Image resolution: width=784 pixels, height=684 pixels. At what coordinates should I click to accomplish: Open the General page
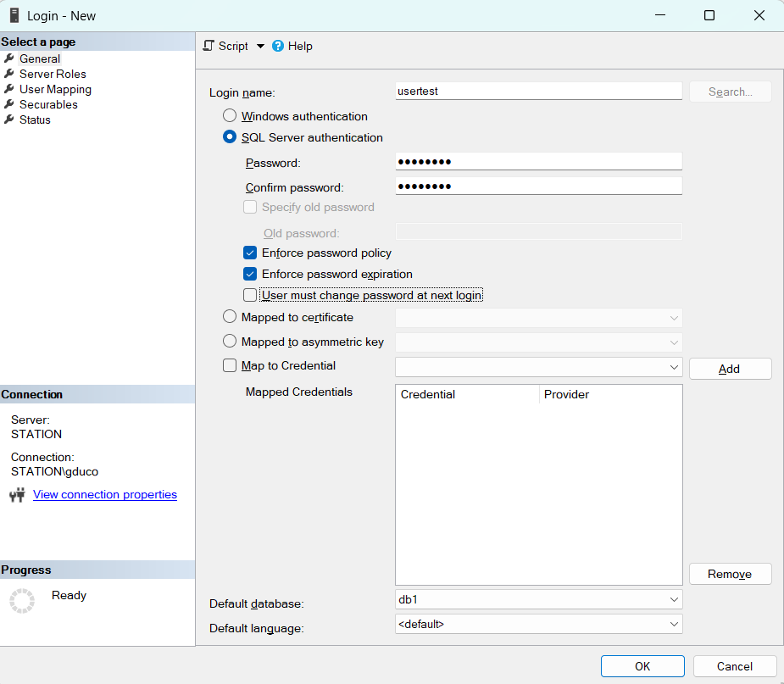(40, 58)
